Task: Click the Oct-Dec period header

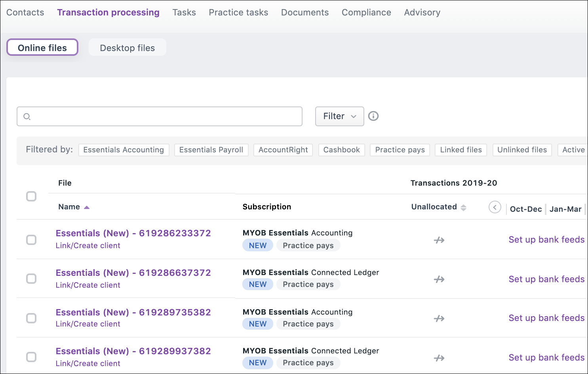Action: 526,209
